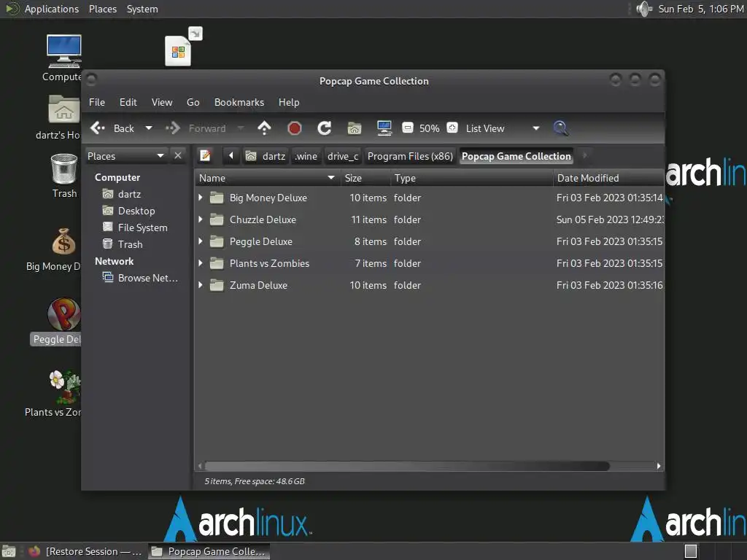
Task: Open the System panel menu
Action: [x=142, y=9]
